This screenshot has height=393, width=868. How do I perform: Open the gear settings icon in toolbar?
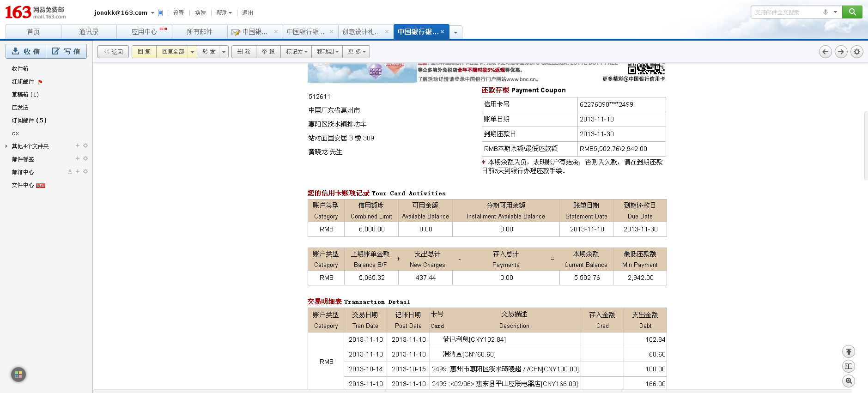point(856,52)
